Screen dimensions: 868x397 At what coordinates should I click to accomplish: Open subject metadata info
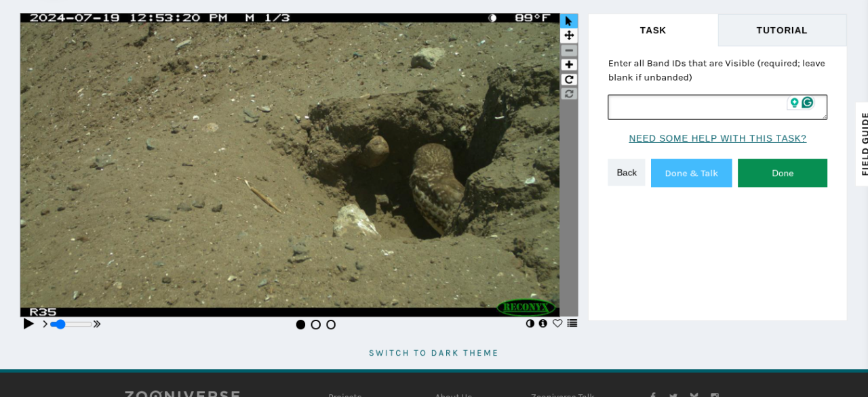coord(542,323)
